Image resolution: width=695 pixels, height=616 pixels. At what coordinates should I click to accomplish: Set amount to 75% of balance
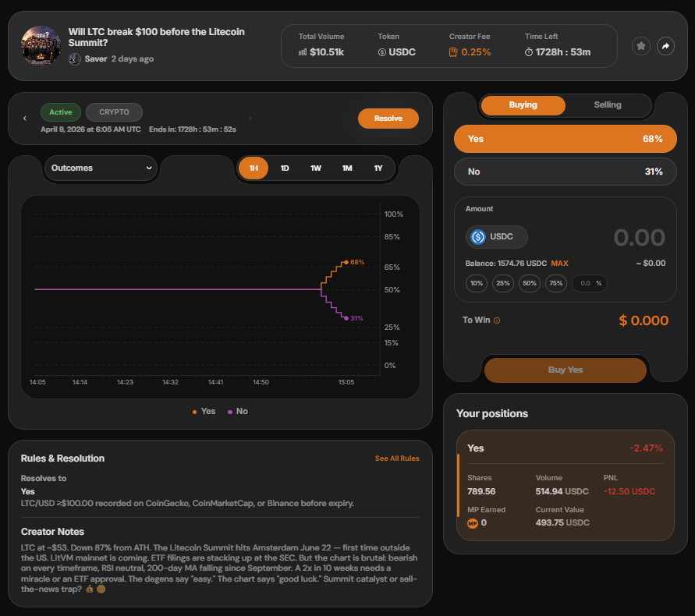(556, 283)
